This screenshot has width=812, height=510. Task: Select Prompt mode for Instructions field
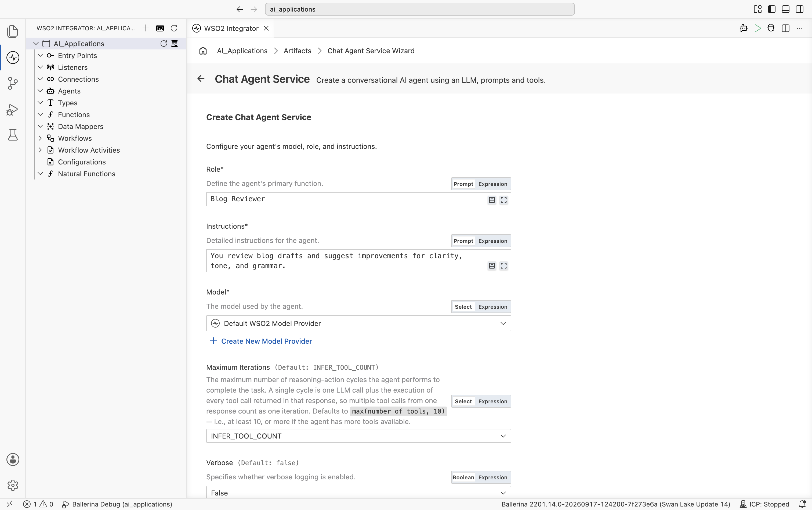click(463, 241)
